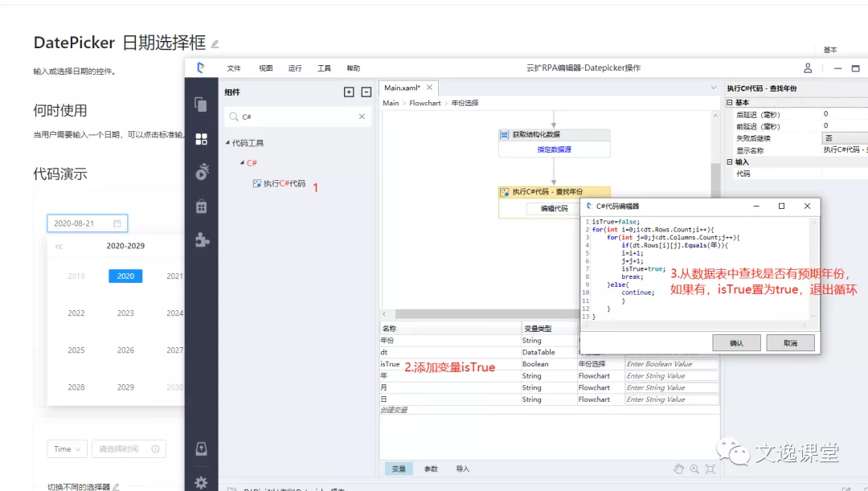Select the components grid sidebar icon
Image resolution: width=868 pixels, height=491 pixels.
coord(201,139)
